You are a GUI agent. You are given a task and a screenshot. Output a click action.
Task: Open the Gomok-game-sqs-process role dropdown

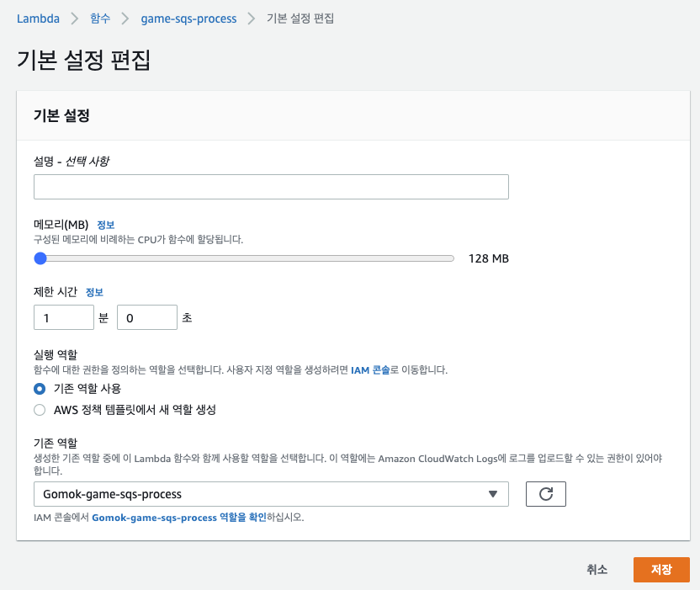(271, 494)
